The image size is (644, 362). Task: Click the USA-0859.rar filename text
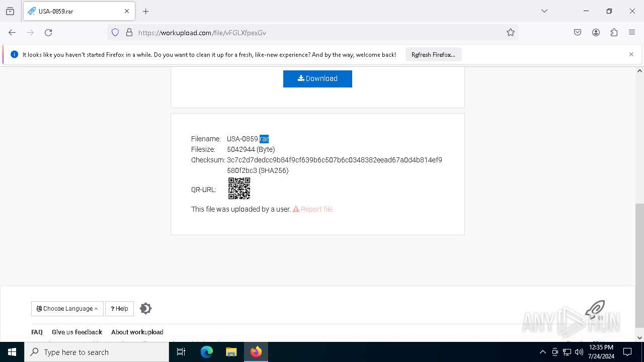pos(248,139)
